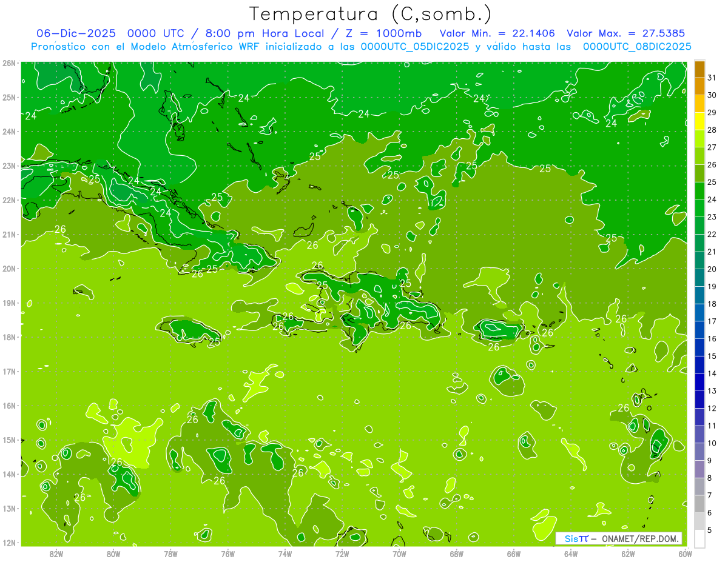Click the longitude label "70W"
Screen dimensions: 728x562
399,554
